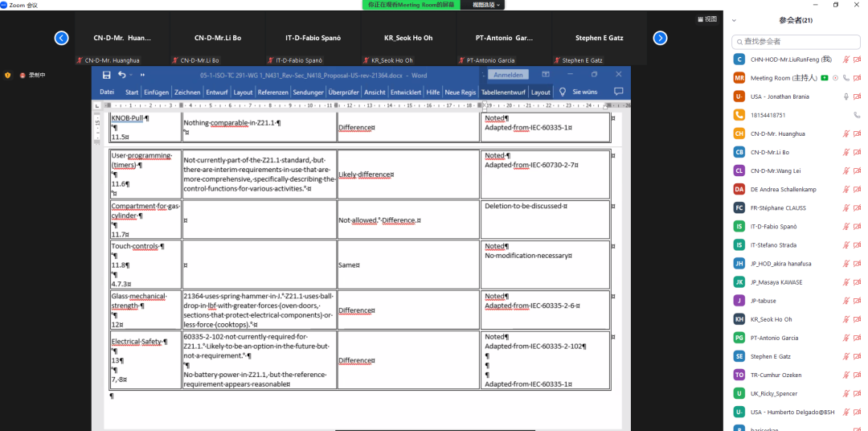Open the 视图选项 view options dropdown

(486, 5)
